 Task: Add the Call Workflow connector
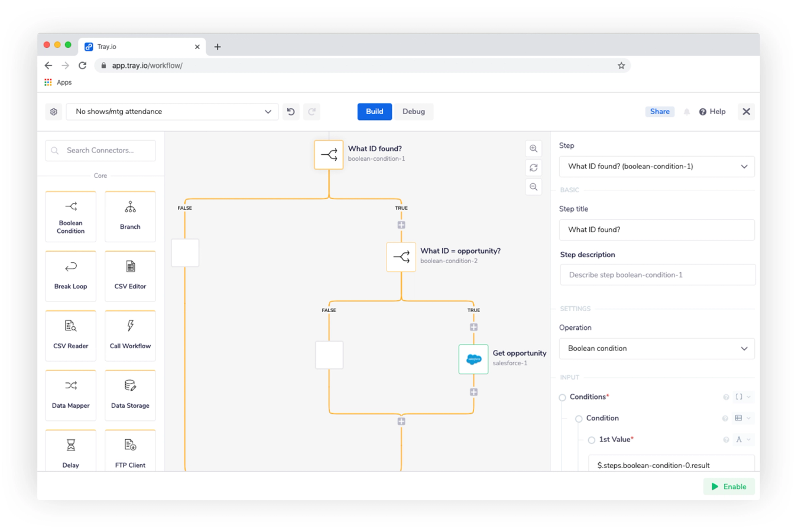(x=130, y=336)
